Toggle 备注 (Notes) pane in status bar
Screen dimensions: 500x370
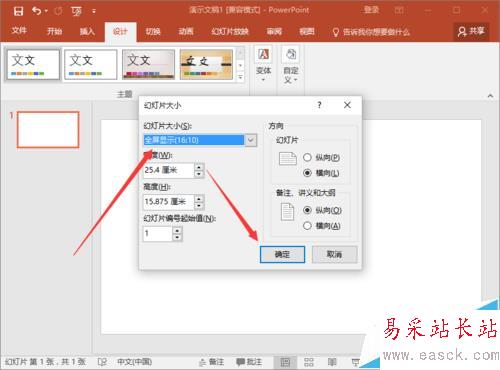tap(211, 362)
